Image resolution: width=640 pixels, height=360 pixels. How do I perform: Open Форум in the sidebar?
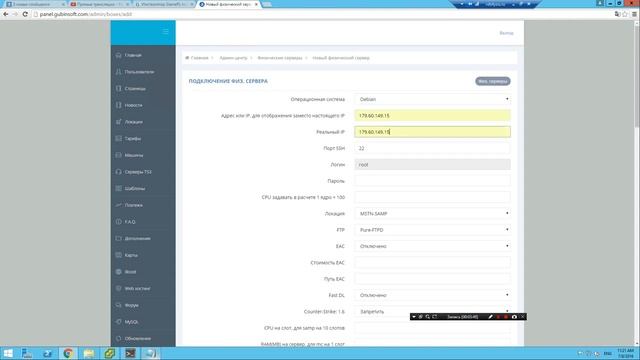[x=143, y=305]
